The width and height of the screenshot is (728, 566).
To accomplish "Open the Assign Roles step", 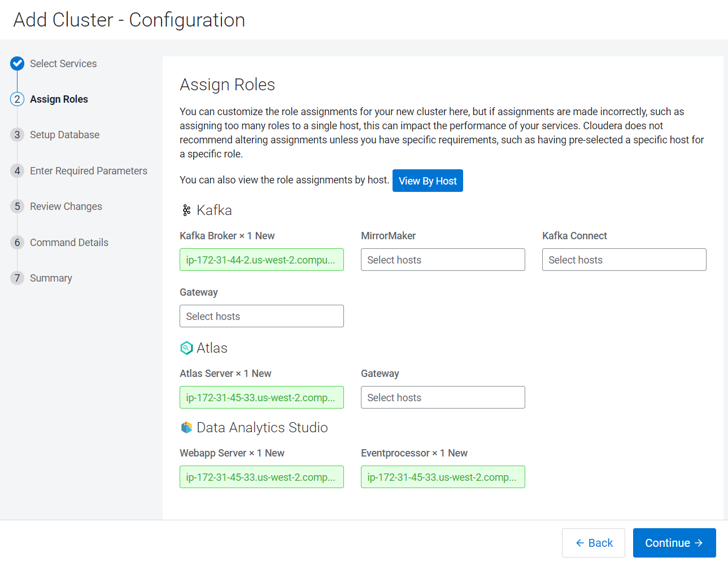I will [59, 99].
